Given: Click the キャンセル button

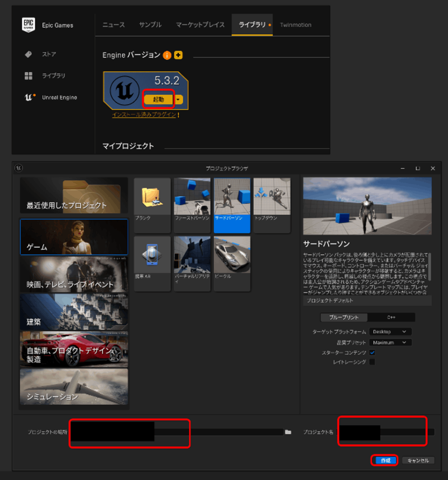Looking at the screenshot, I should [418, 460].
